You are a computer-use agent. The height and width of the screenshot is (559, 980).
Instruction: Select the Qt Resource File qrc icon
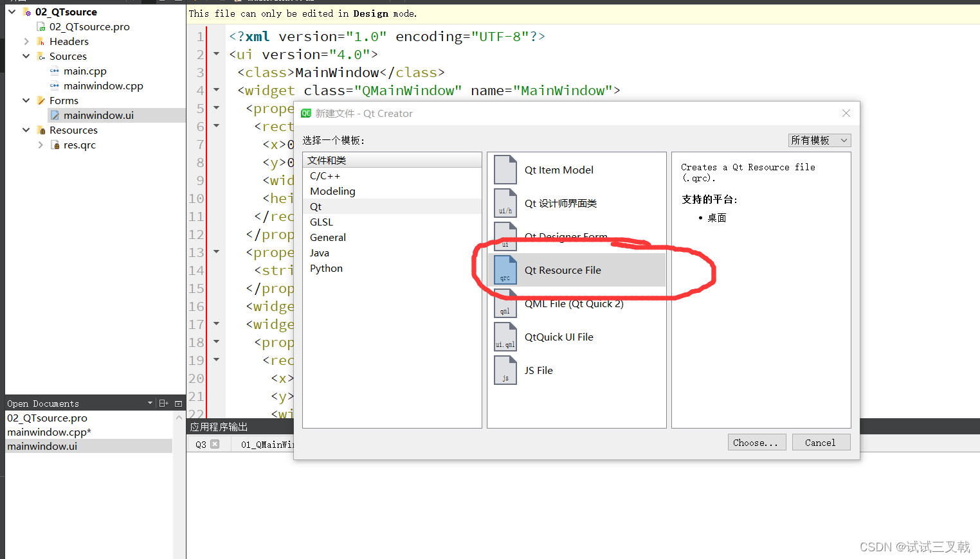pyautogui.click(x=505, y=270)
